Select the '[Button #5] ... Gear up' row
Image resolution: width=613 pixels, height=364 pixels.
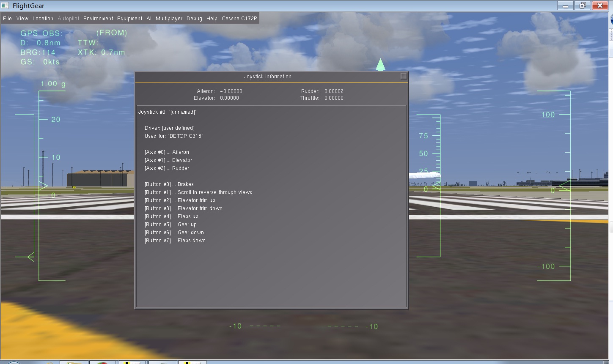click(x=170, y=224)
